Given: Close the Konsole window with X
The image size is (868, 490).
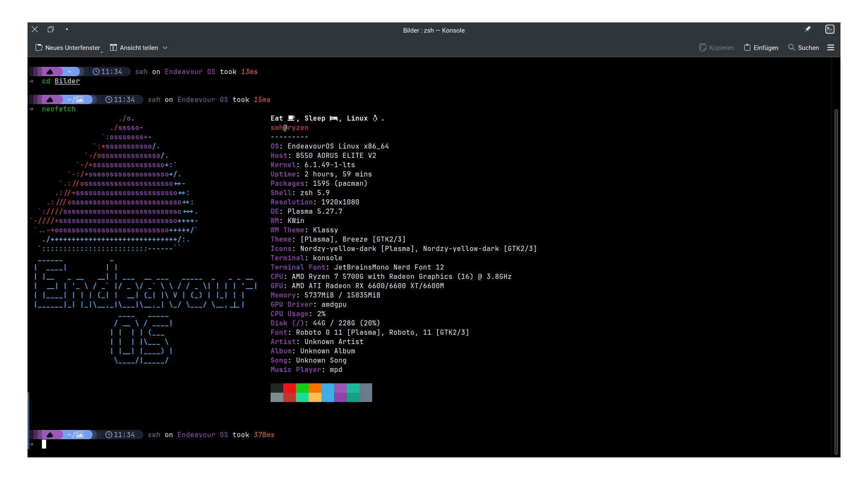Looking at the screenshot, I should point(35,29).
